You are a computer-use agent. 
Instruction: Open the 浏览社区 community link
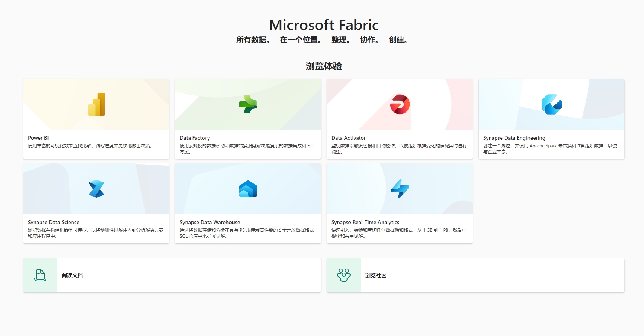point(376,275)
